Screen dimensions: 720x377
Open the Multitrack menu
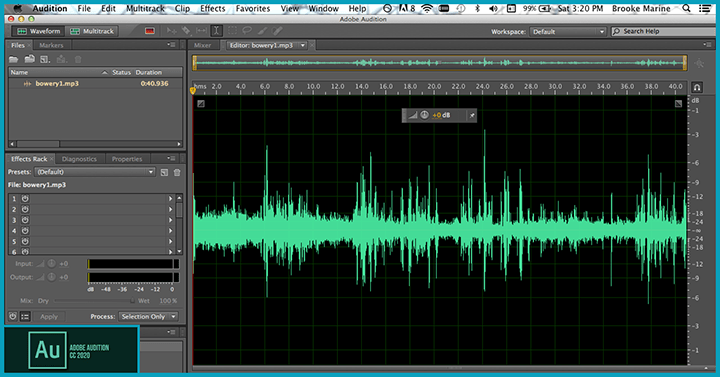145,8
